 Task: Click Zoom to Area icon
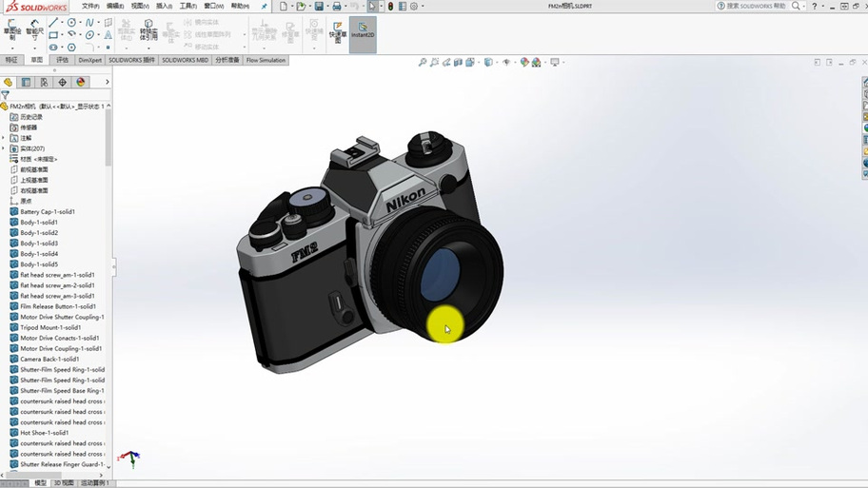(435, 63)
